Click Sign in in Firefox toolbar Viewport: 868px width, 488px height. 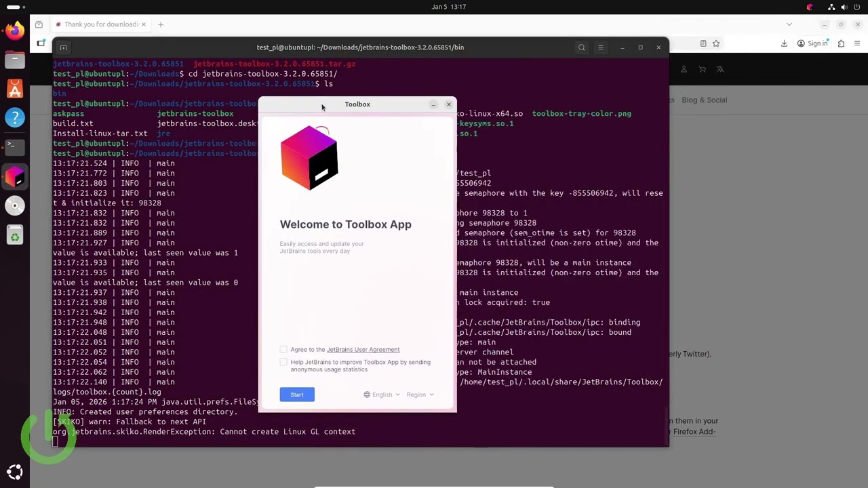pyautogui.click(x=812, y=43)
